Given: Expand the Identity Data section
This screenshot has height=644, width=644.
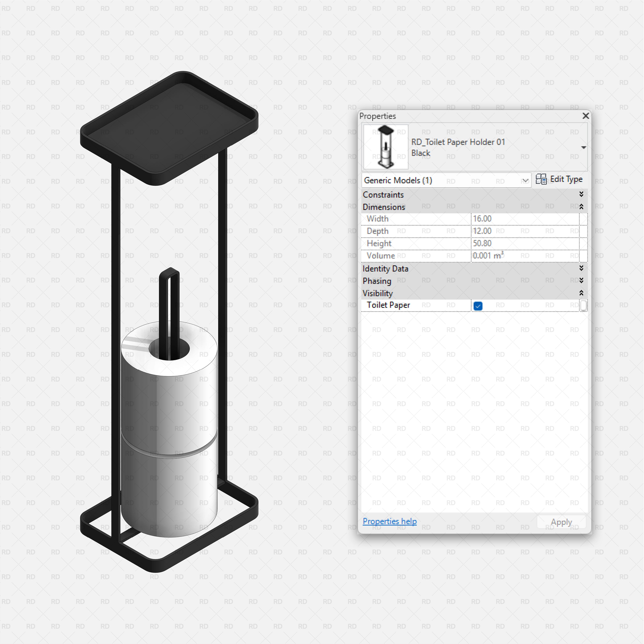Looking at the screenshot, I should tap(581, 268).
